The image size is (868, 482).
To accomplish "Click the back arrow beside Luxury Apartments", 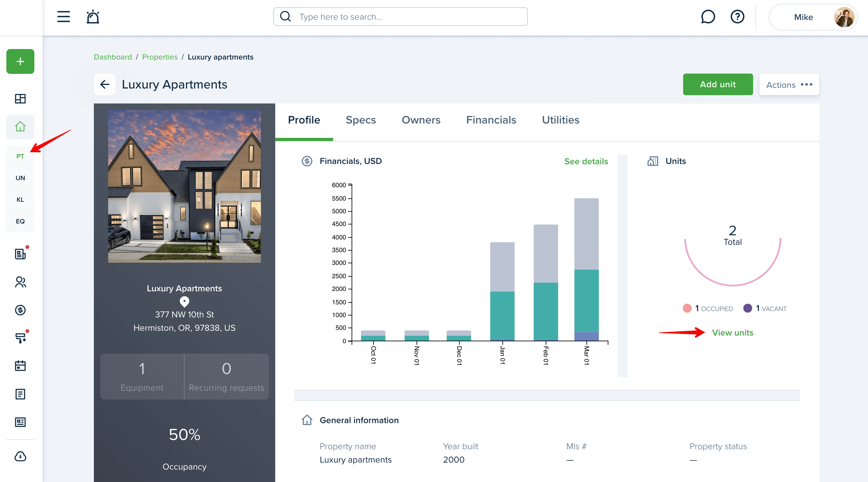I will [105, 84].
